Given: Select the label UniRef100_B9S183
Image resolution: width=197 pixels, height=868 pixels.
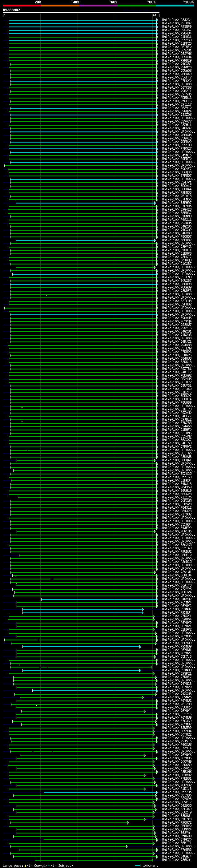Looking at the screenshot, I should [x=177, y=145].
